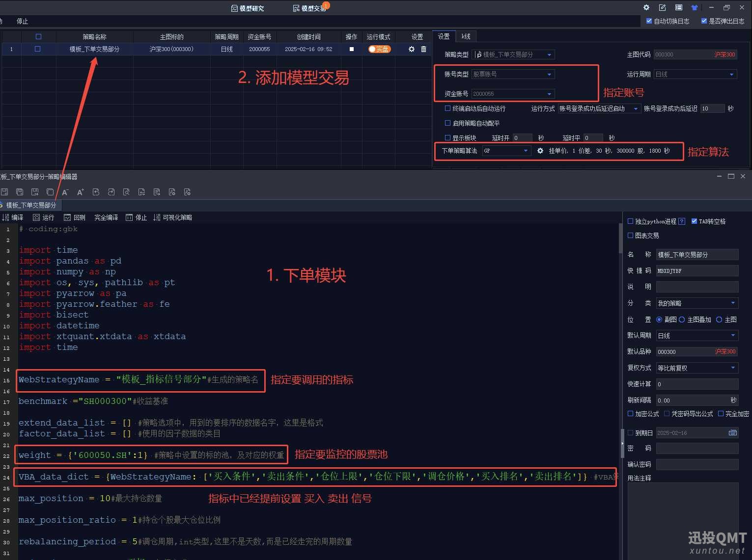Image resolution: width=752 pixels, height=560 pixels.
Task: Switch to the 模型研究 tab
Action: tap(248, 8)
